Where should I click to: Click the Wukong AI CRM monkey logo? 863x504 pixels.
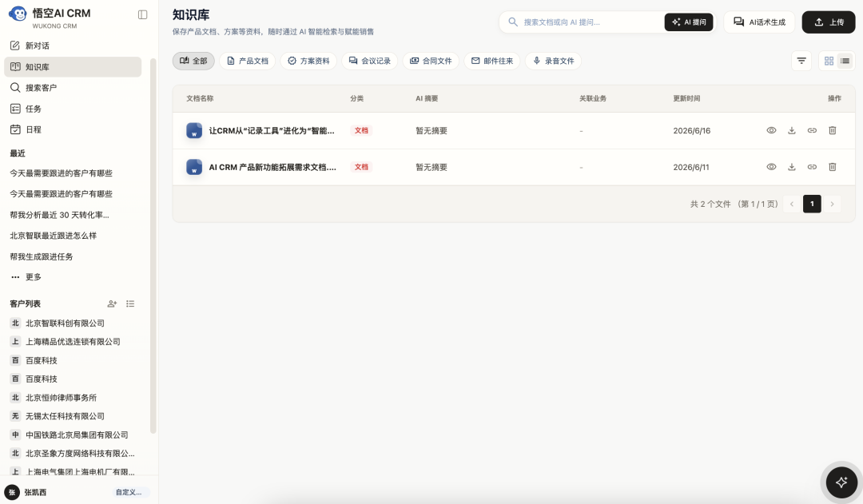tap(18, 14)
